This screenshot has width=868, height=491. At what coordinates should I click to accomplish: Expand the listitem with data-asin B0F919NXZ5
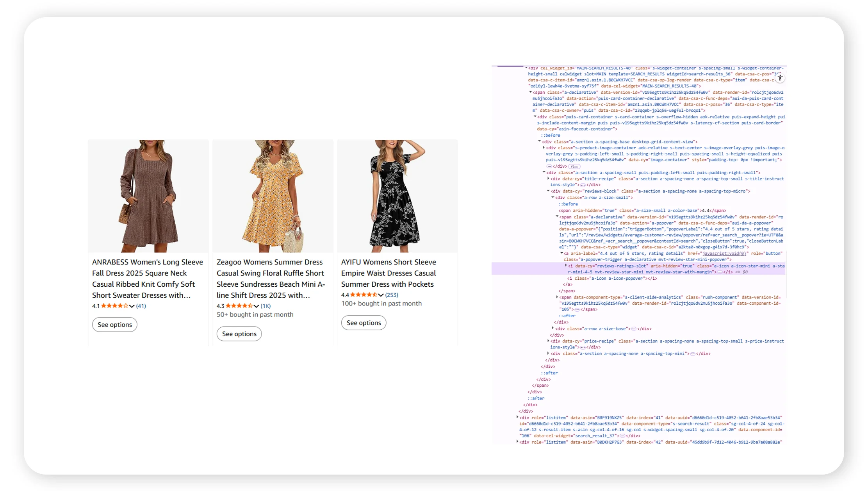[x=518, y=417]
